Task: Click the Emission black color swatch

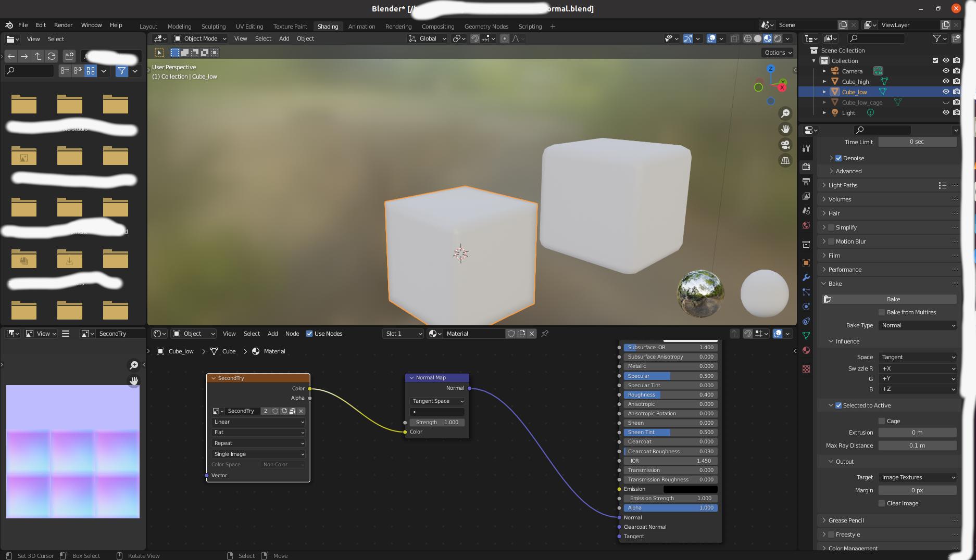Action: pyautogui.click(x=690, y=489)
